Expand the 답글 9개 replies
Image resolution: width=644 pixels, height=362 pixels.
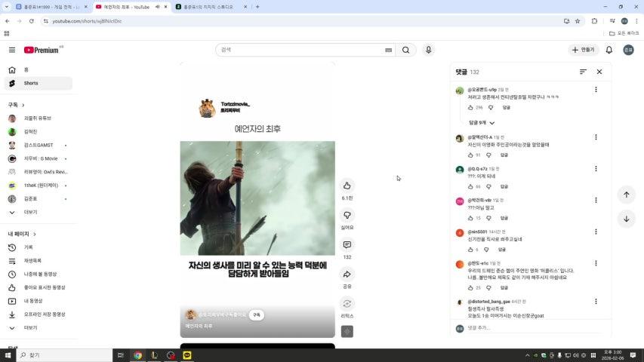pos(482,123)
